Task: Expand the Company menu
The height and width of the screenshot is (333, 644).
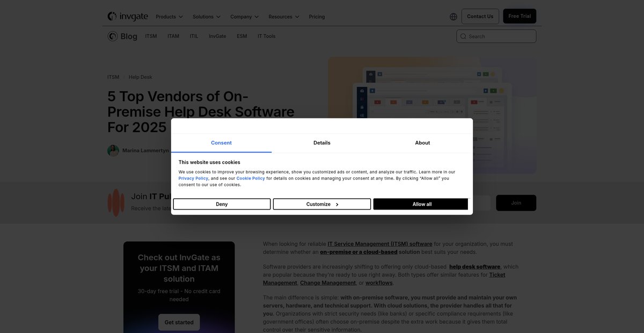Action: pyautogui.click(x=244, y=17)
